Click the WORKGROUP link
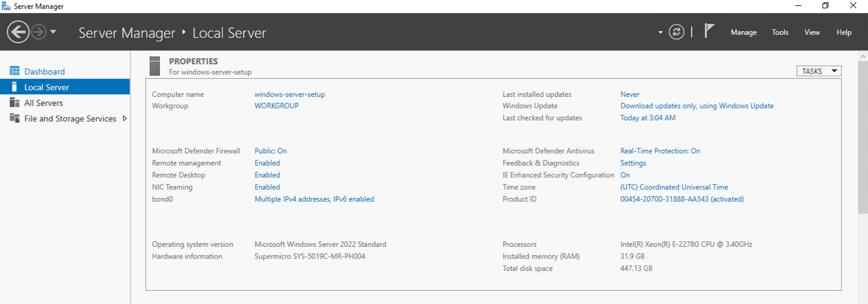This screenshot has width=868, height=304. click(276, 106)
